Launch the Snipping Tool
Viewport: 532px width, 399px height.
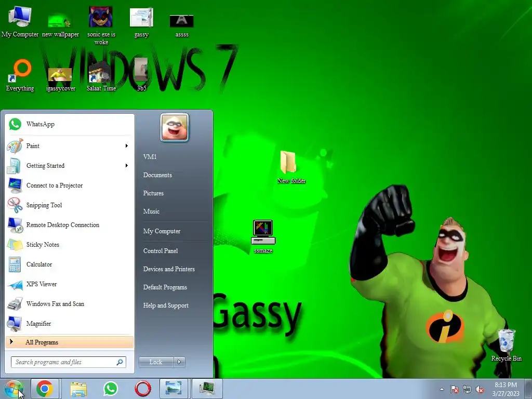[x=69, y=205]
